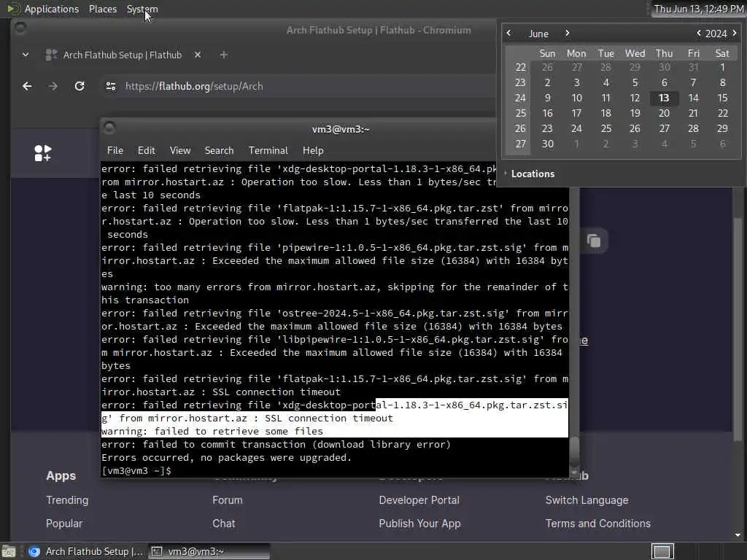Click the June month label in calendar
Viewport: 747px width, 560px height.
(x=538, y=34)
